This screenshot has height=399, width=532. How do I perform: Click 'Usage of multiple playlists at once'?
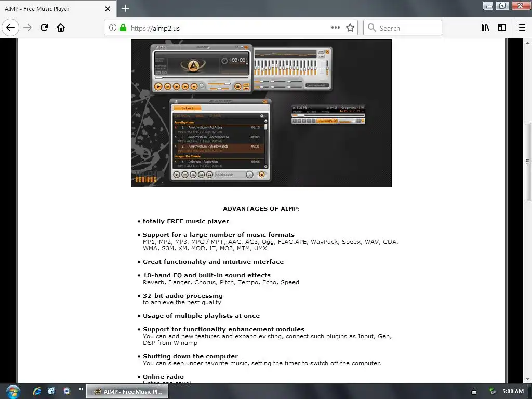coord(201,316)
